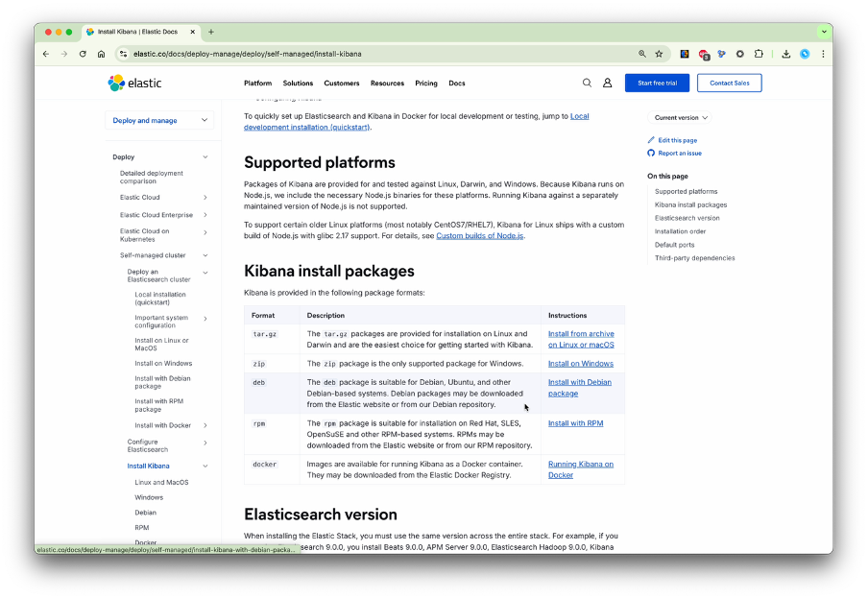Follow the Local development installation (quickstart) link
868x599 pixels.
tap(417, 122)
